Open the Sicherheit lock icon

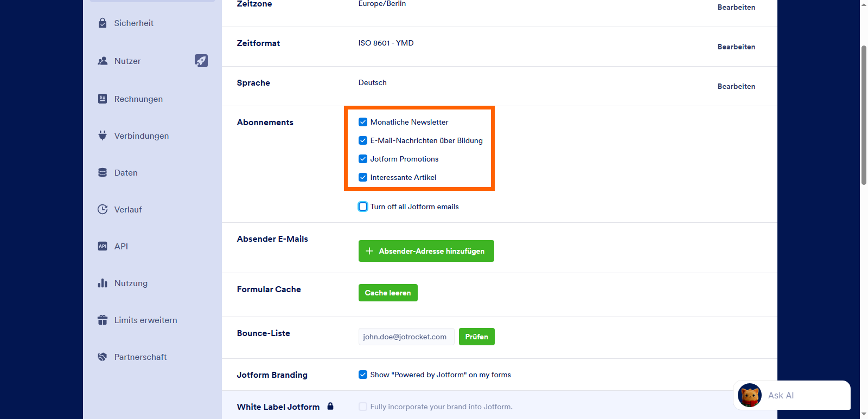point(103,23)
